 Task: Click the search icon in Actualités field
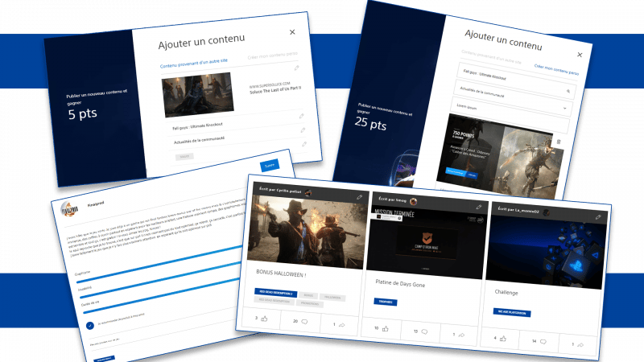[x=568, y=92]
